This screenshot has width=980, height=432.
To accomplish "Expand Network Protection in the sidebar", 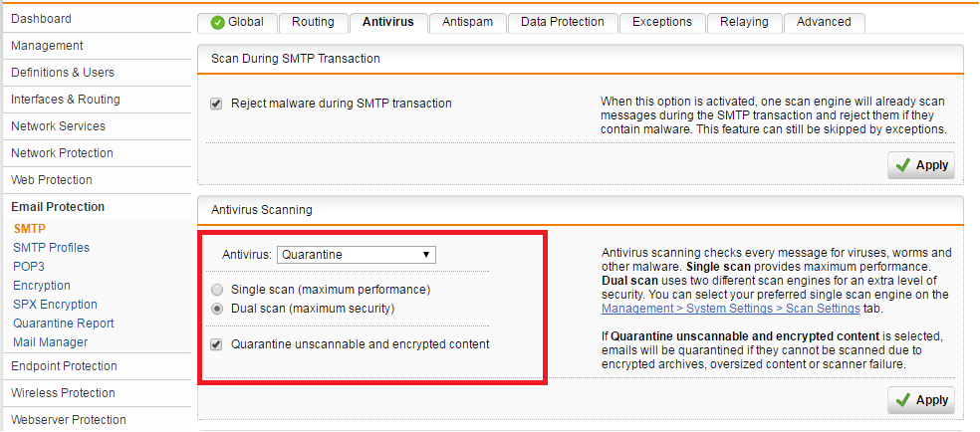I will pos(62,153).
